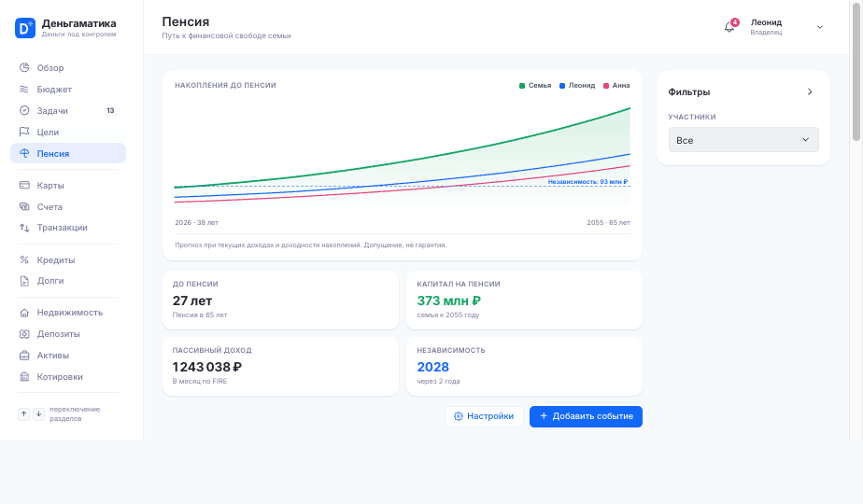Viewport: 863px width, 504px height.
Task: Select the active Пенсия menu item
Action: [x=68, y=153]
